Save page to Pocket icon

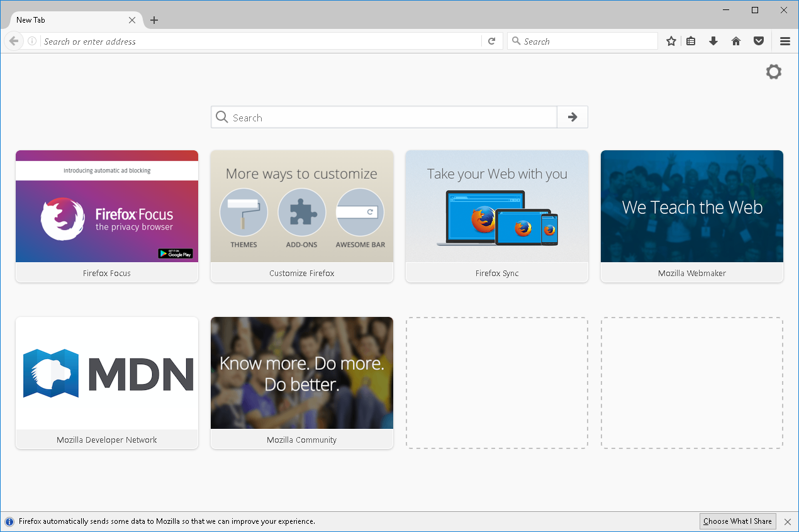click(759, 42)
